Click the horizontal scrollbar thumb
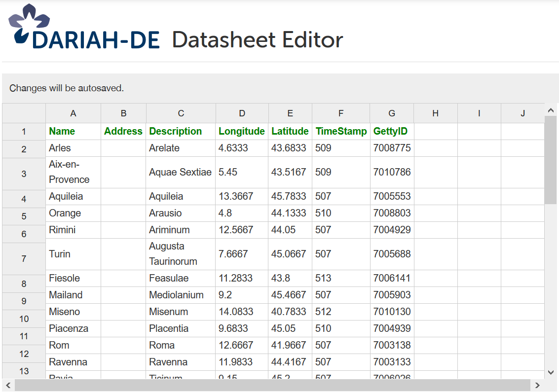The width and height of the screenshot is (559, 392). [x=272, y=385]
